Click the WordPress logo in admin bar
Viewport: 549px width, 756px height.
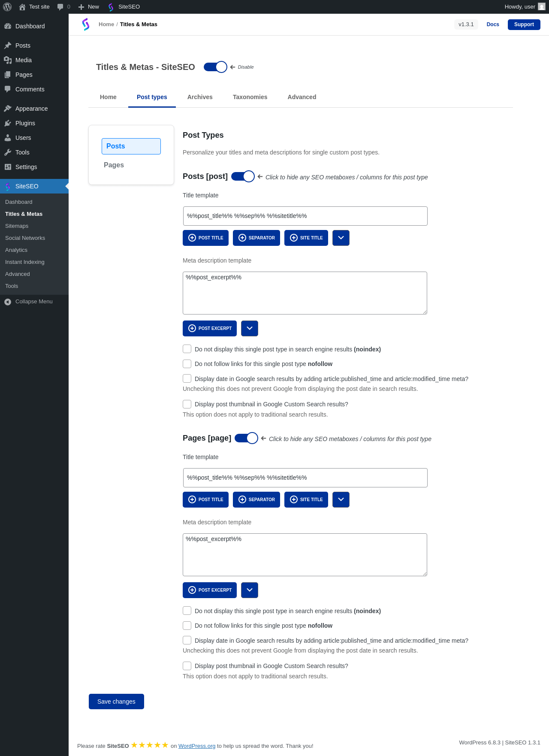coord(7,7)
